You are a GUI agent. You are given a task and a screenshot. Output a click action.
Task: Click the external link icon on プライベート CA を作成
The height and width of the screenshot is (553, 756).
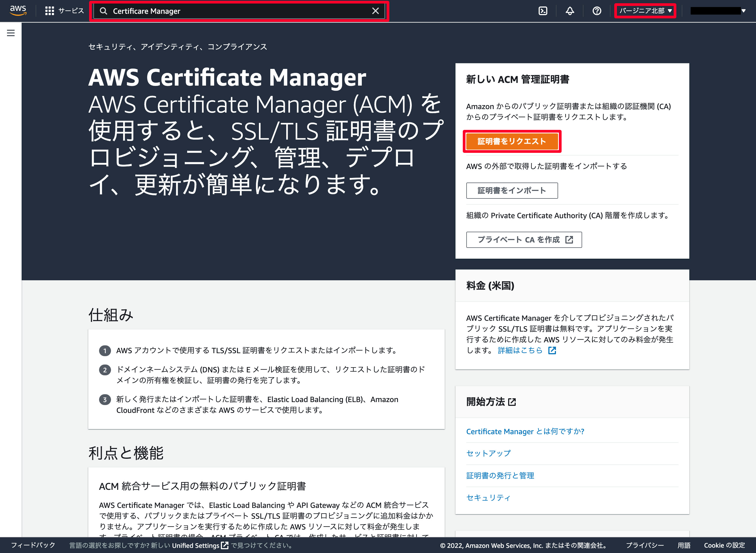point(570,240)
